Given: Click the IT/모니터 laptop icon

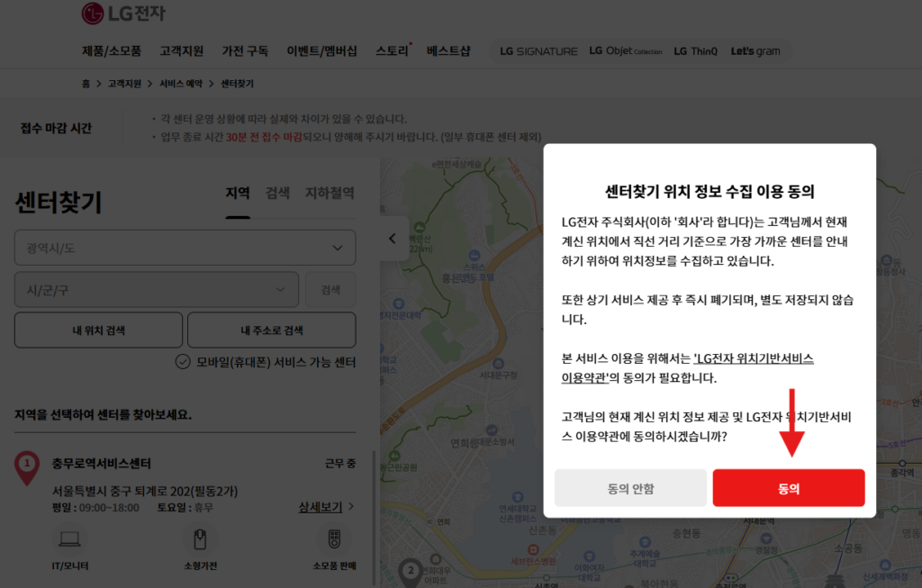Looking at the screenshot, I should [70, 538].
